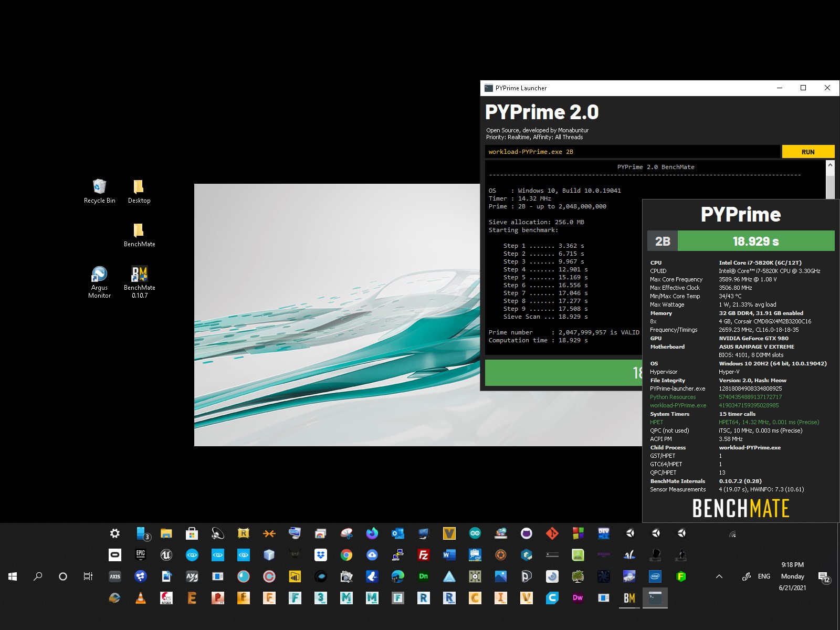The height and width of the screenshot is (630, 840).
Task: Click the blue Intel icon in taskbar
Action: tap(655, 576)
